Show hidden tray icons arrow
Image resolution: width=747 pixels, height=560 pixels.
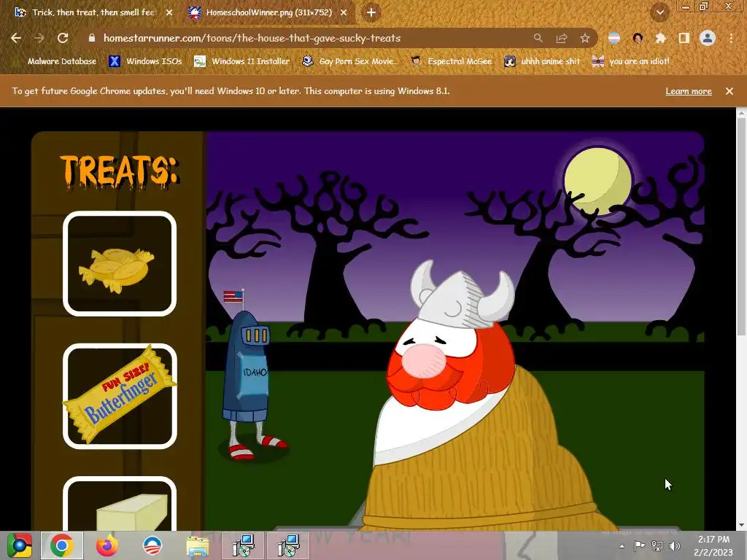(622, 546)
